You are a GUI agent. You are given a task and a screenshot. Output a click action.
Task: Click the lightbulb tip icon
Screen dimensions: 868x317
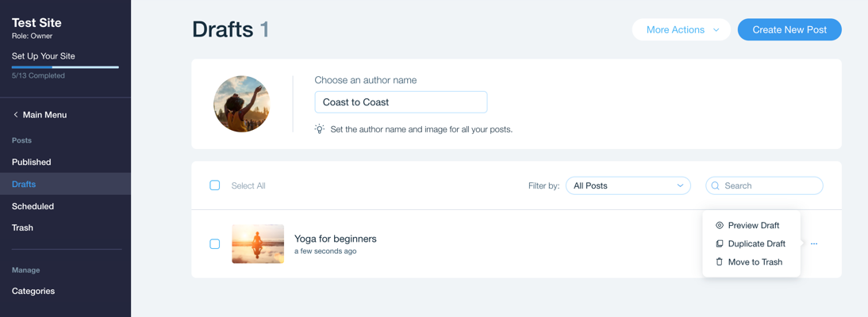tap(320, 129)
